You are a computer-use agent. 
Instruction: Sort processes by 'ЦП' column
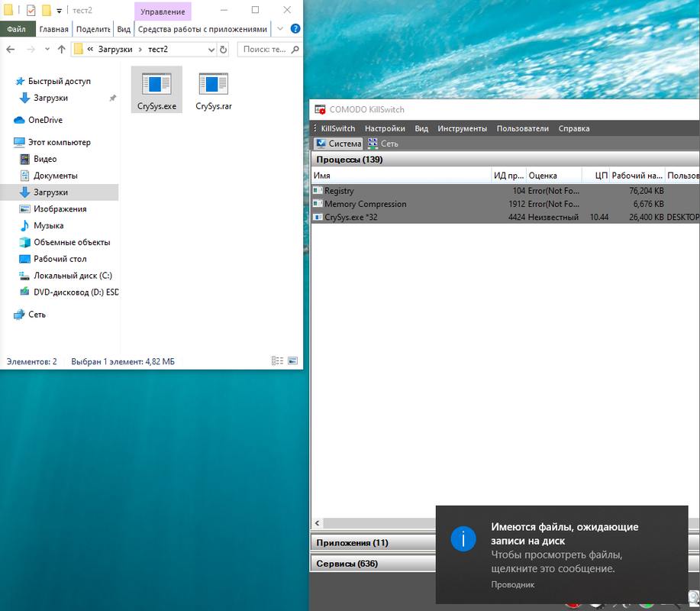click(x=596, y=176)
